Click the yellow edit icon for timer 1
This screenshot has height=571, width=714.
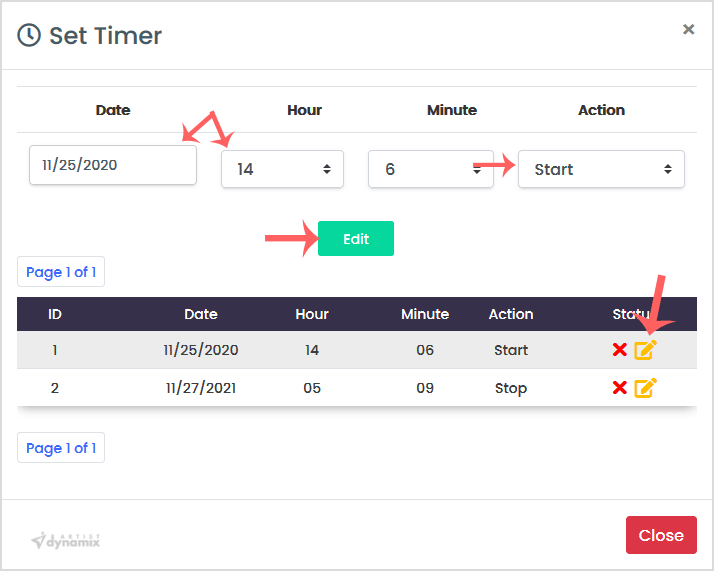(645, 350)
